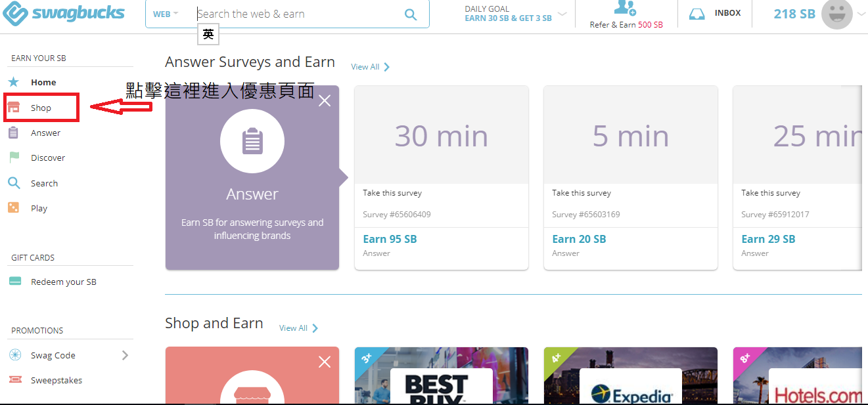The image size is (868, 405).
Task: Click the Answer Surveys and Earn heading
Action: [250, 62]
